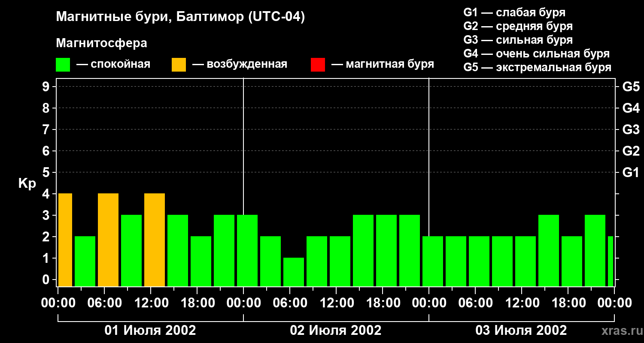Viewport: 644px width, 343px height.
Task: Click the '— магнитная буря' legend label
Action: 383,64
